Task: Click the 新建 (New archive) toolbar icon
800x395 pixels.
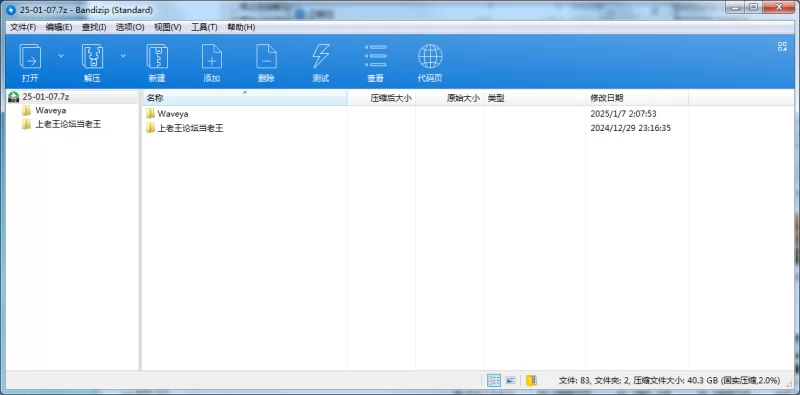Action: tap(157, 56)
